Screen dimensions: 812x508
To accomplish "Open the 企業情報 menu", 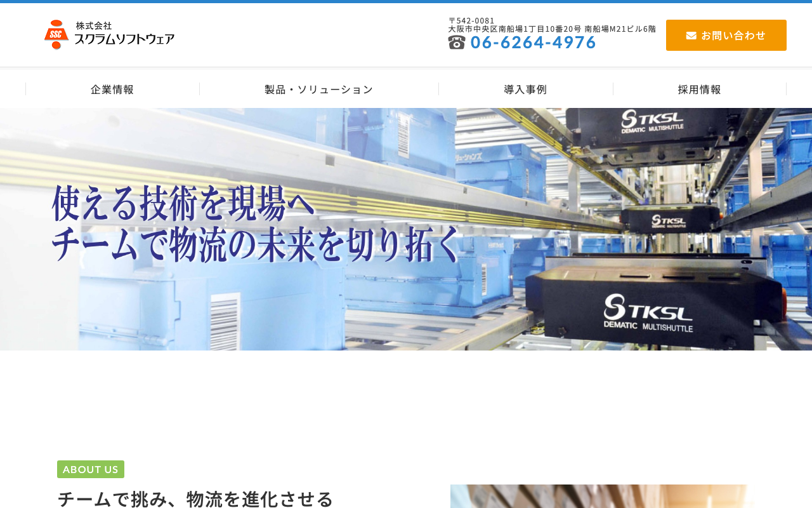I will coord(112,90).
